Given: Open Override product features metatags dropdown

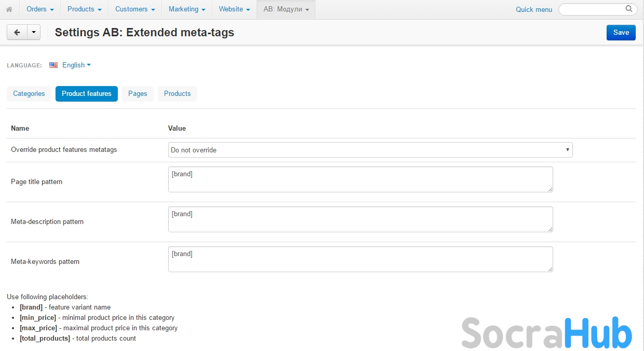Looking at the screenshot, I should pos(370,150).
